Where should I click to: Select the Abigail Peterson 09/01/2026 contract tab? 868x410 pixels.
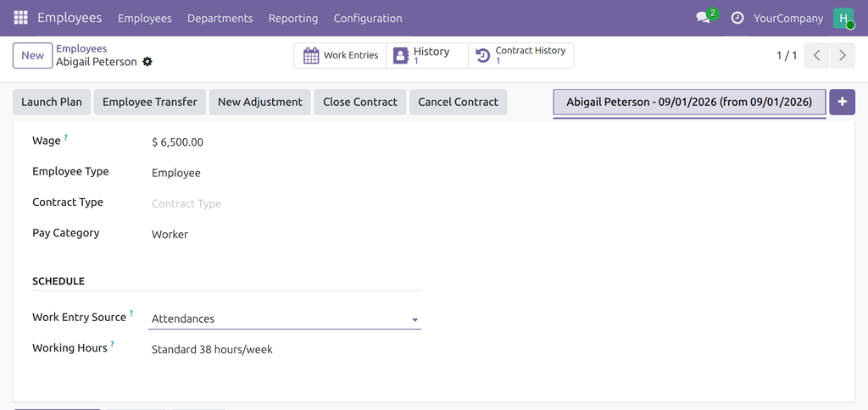[689, 102]
